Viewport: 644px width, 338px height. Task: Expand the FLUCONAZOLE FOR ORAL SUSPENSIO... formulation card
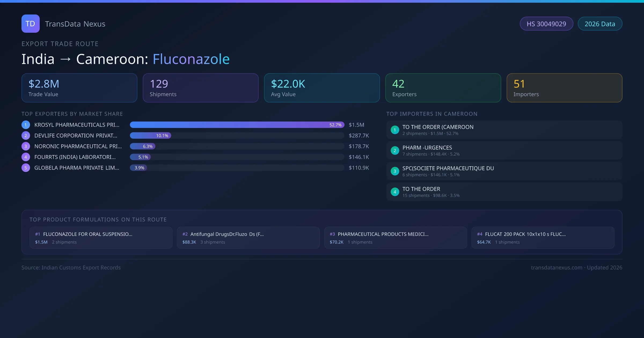(101, 238)
